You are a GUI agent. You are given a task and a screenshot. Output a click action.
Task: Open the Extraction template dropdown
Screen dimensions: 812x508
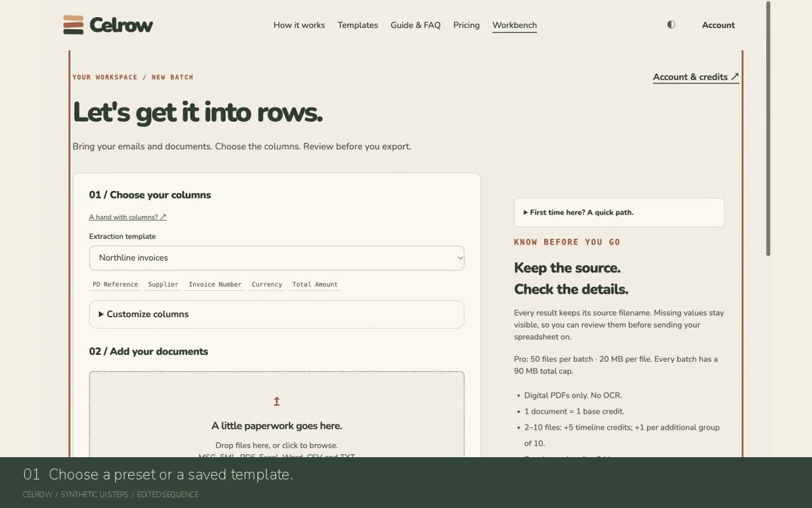tap(277, 258)
